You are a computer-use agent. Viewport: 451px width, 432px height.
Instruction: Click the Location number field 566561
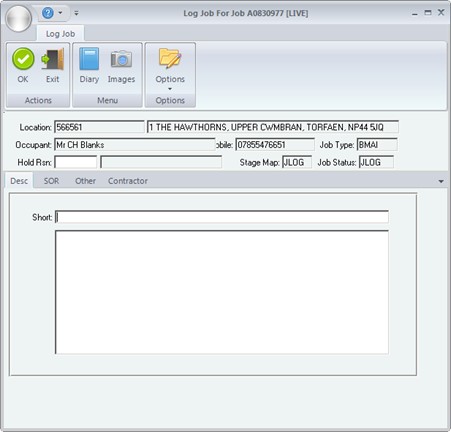click(x=99, y=127)
